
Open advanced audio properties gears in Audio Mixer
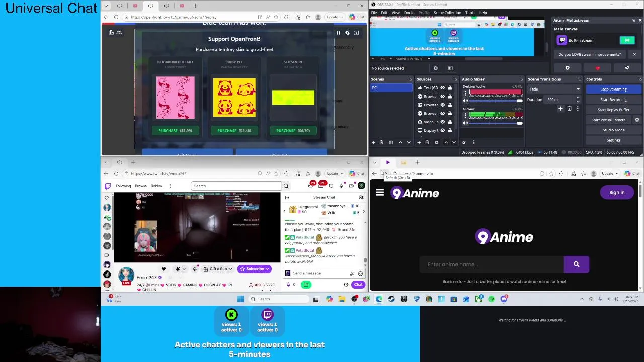pyautogui.click(x=464, y=142)
